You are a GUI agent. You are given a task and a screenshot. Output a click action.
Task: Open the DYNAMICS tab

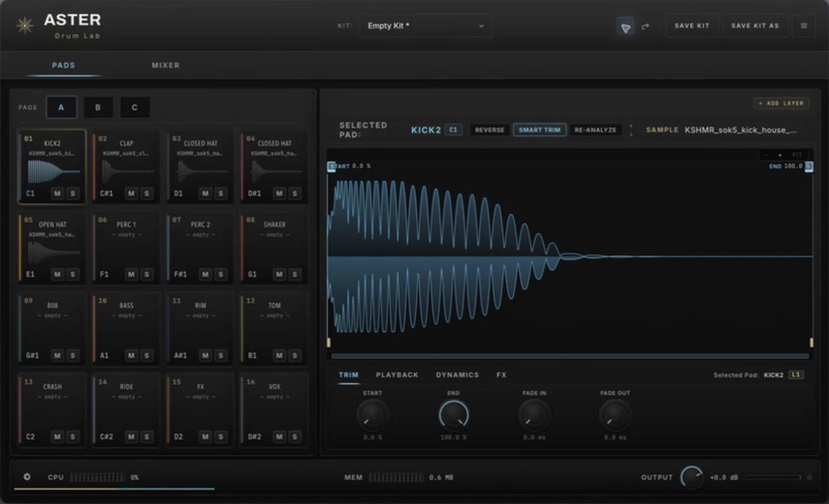click(x=457, y=375)
